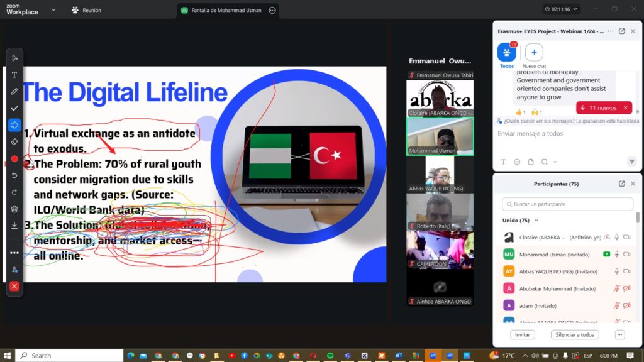Save annotations using the download icon

[14, 225]
